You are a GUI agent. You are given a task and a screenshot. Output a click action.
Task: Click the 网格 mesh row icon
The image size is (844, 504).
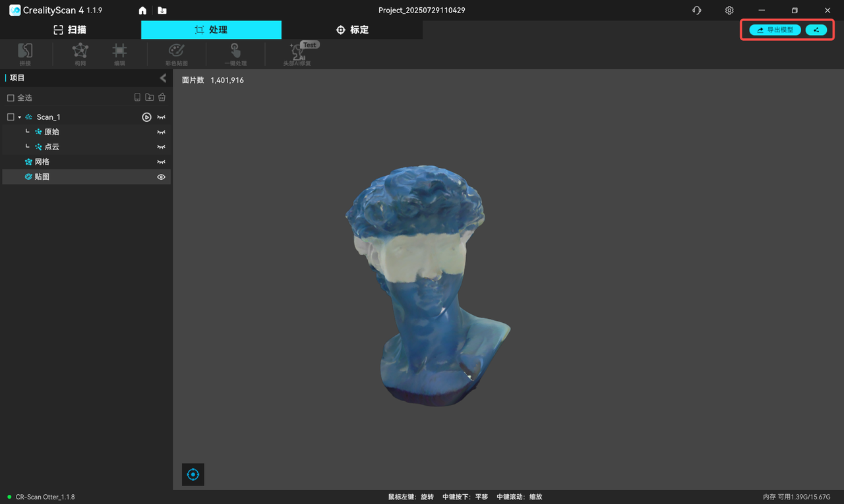click(28, 162)
